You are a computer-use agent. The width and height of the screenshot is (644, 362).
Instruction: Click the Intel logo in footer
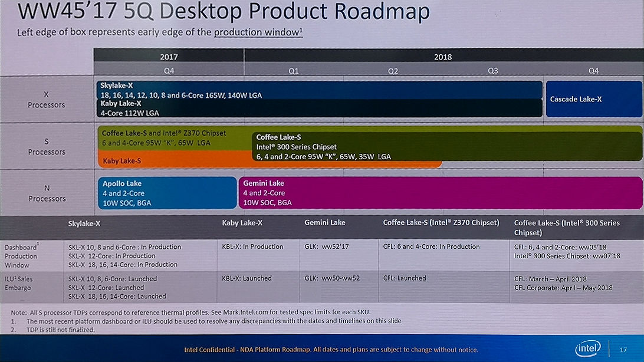(x=588, y=349)
